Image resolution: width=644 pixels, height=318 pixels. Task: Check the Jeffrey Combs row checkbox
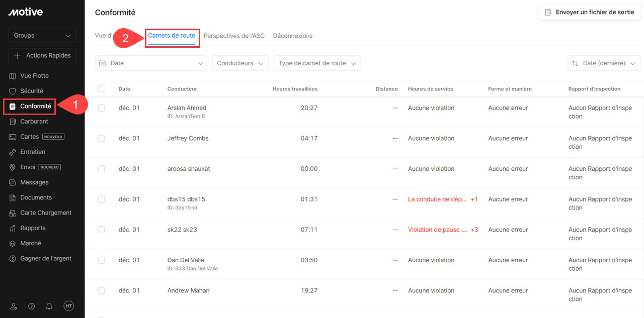(x=102, y=138)
